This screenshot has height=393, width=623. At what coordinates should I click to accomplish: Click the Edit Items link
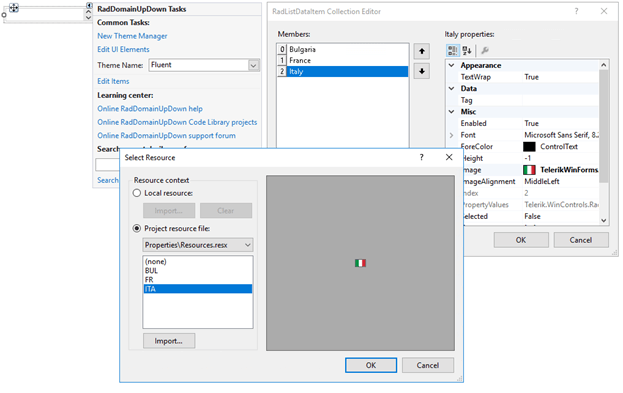coord(113,81)
